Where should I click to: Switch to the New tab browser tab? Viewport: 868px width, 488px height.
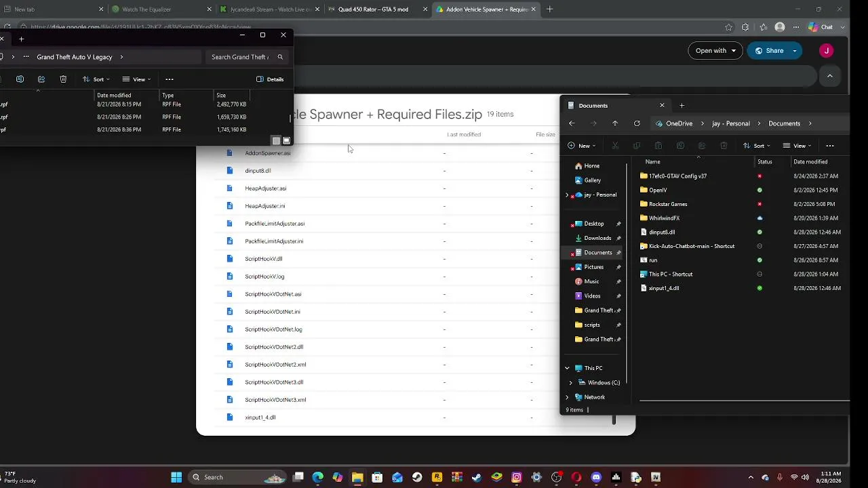click(x=52, y=9)
